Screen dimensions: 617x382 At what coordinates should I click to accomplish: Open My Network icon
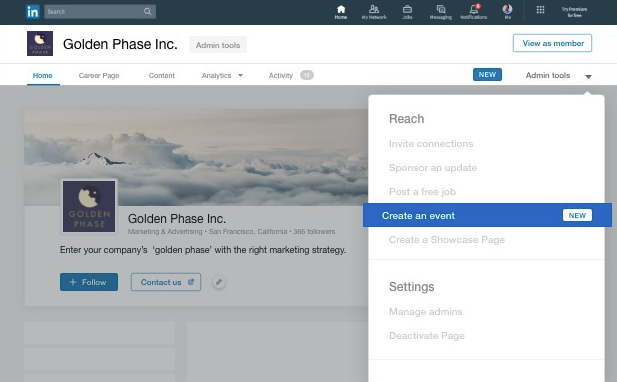pyautogui.click(x=374, y=12)
